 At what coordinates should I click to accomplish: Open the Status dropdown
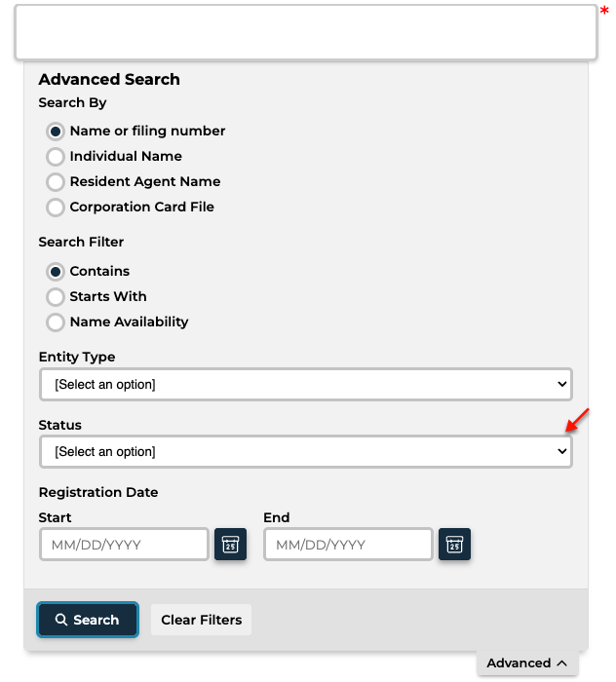[x=305, y=451]
